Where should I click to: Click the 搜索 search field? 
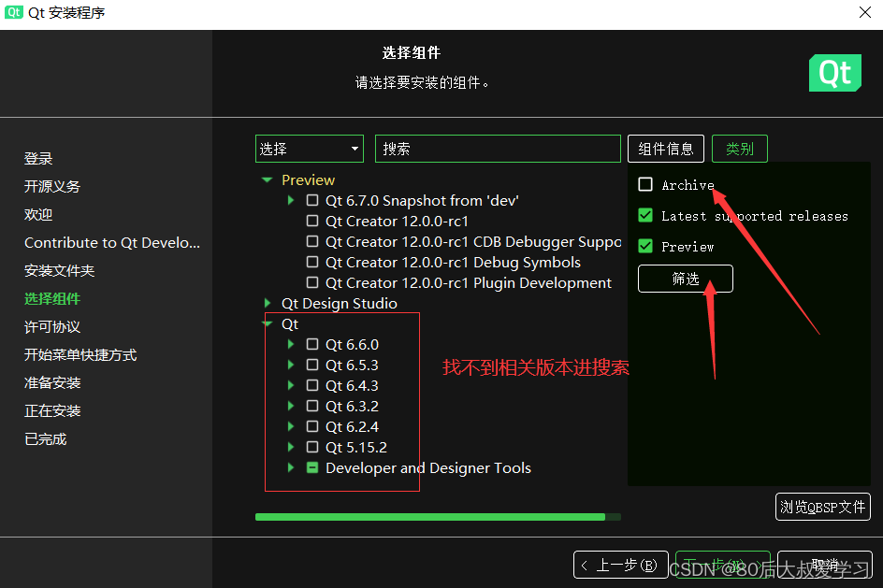(x=498, y=149)
